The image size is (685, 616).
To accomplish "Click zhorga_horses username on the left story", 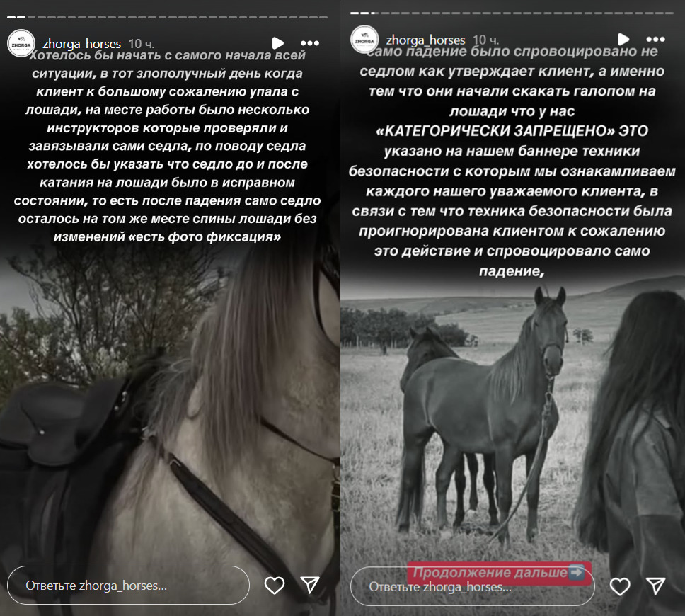I will (81, 44).
